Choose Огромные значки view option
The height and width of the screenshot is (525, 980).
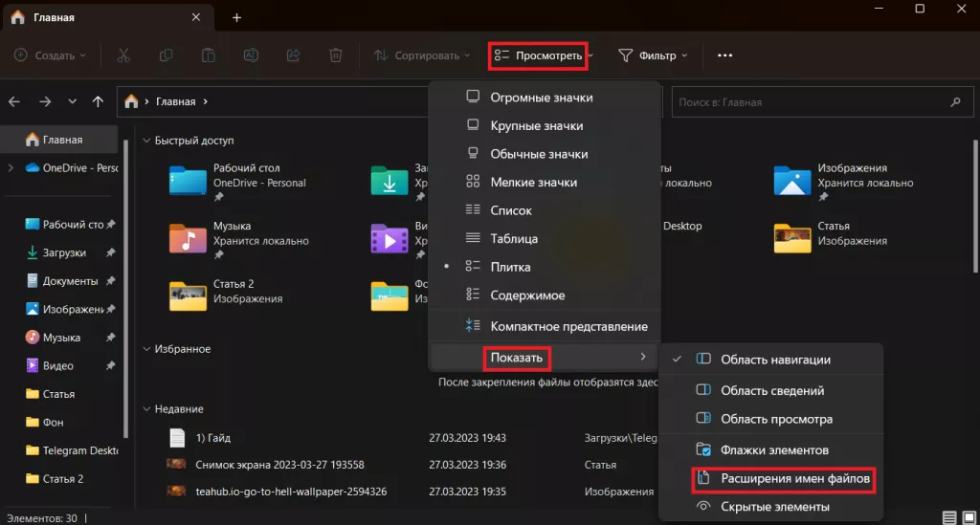coord(541,98)
